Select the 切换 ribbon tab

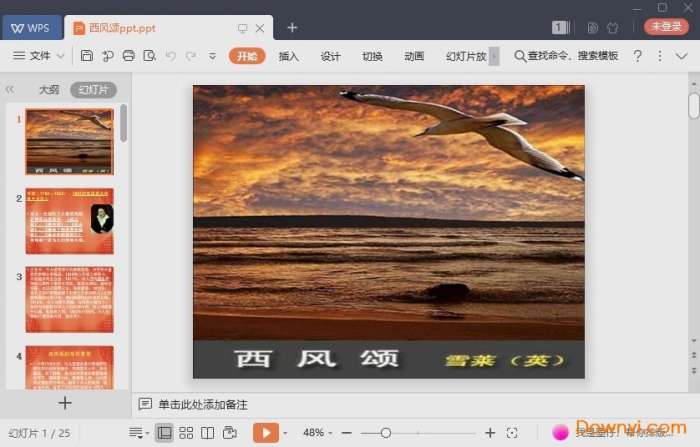point(372,56)
